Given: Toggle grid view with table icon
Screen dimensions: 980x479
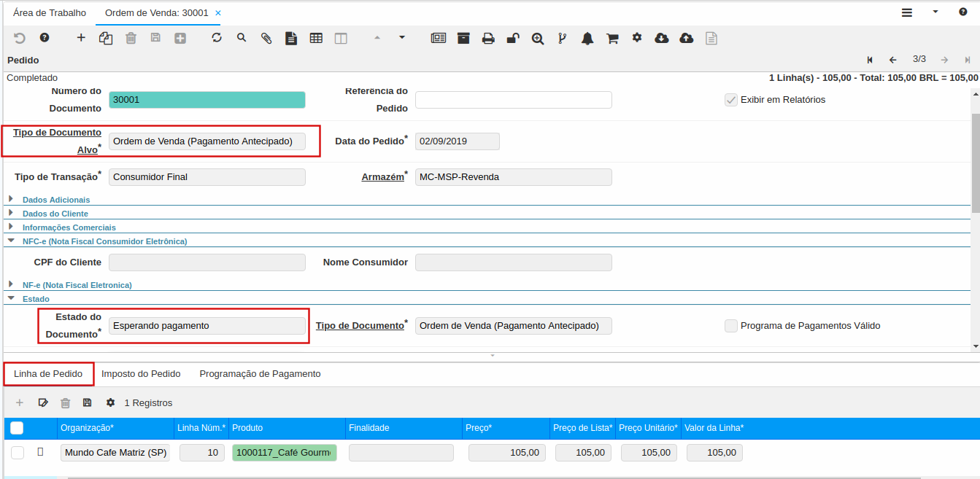Looking at the screenshot, I should [x=316, y=38].
